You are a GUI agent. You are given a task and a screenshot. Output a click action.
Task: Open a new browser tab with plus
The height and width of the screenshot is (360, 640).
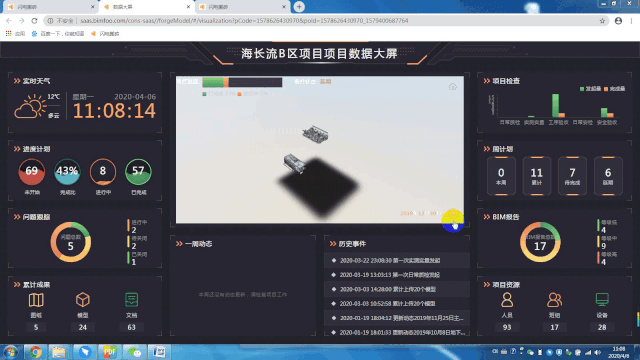tap(299, 7)
